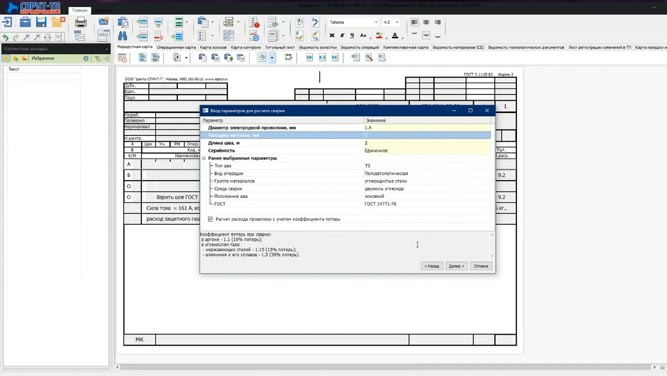
Task: Click the Вид операции row
Action: click(x=346, y=174)
